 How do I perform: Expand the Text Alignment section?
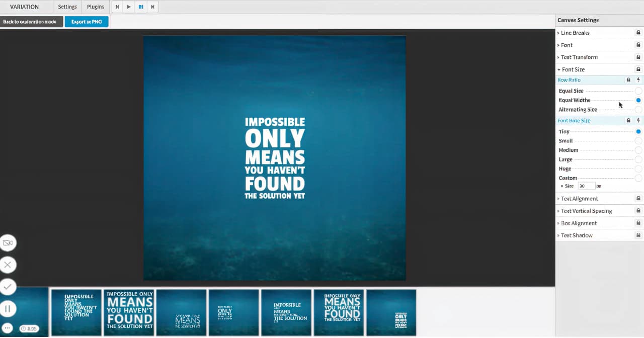coord(579,199)
